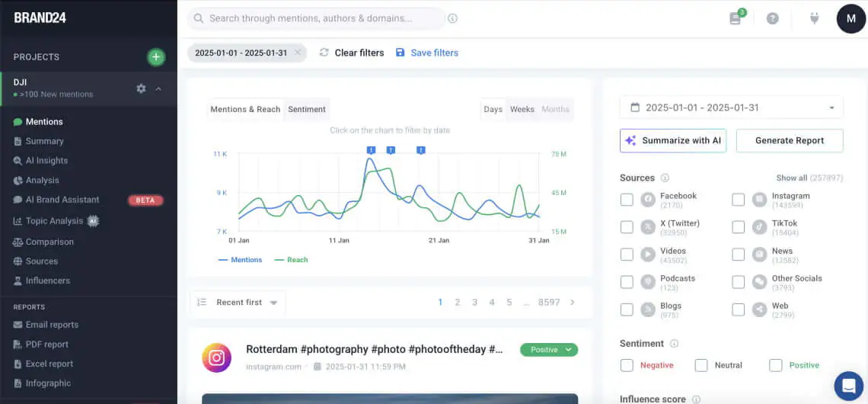Image resolution: width=868 pixels, height=404 pixels.
Task: Open the integrations plug icon
Action: point(814,18)
